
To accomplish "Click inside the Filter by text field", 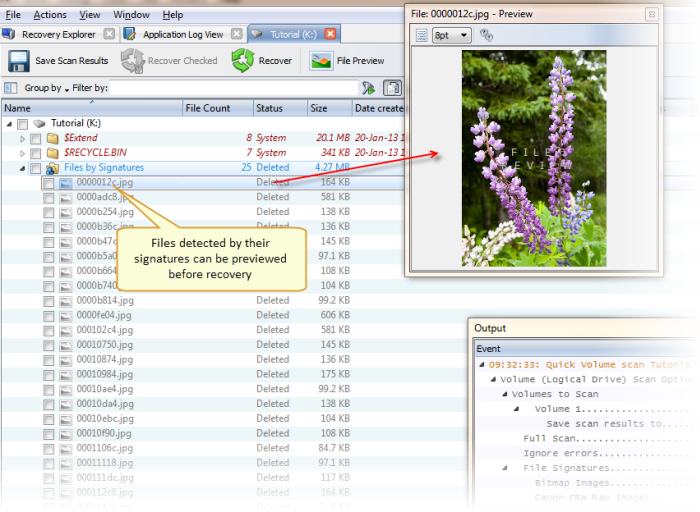I will (232, 88).
